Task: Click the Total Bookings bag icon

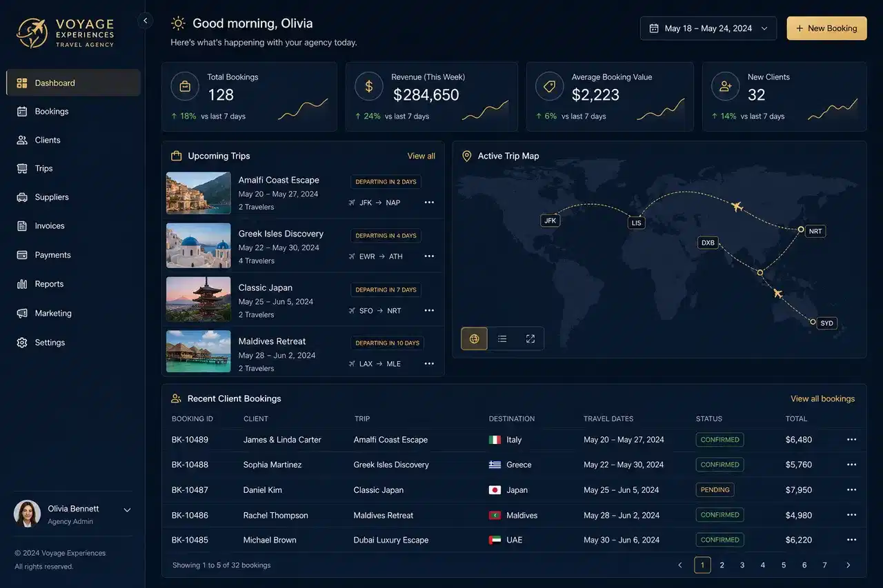Action: 185,86
